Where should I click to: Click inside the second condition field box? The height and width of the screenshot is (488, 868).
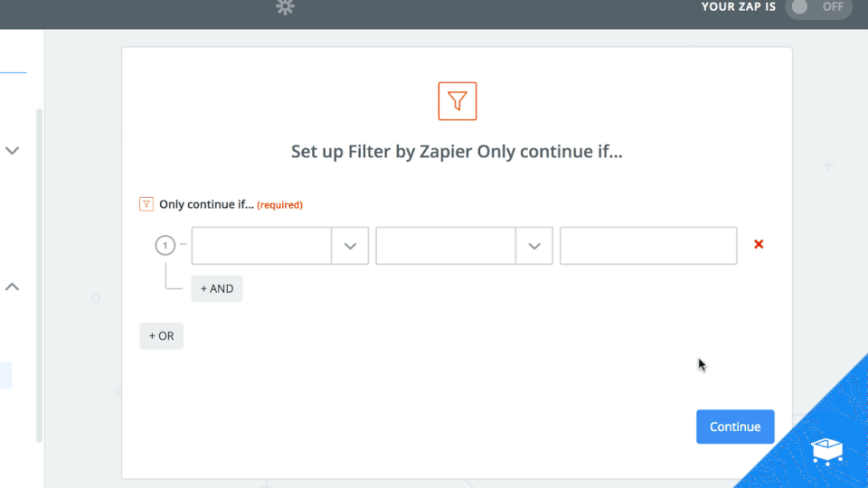point(446,246)
